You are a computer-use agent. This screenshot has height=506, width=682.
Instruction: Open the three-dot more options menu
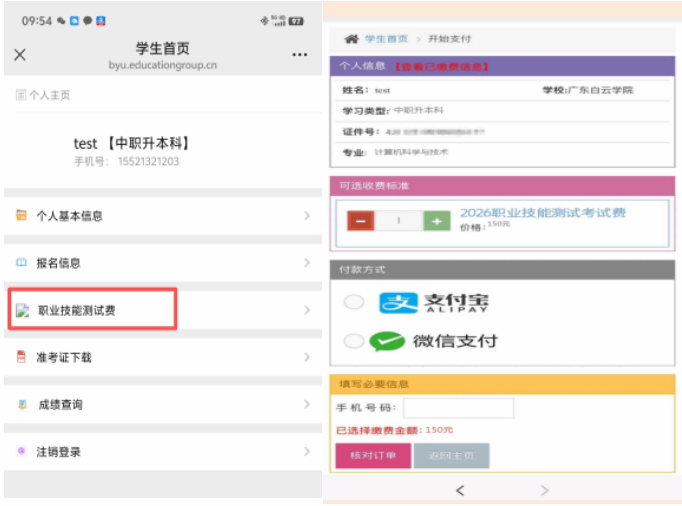[300, 55]
